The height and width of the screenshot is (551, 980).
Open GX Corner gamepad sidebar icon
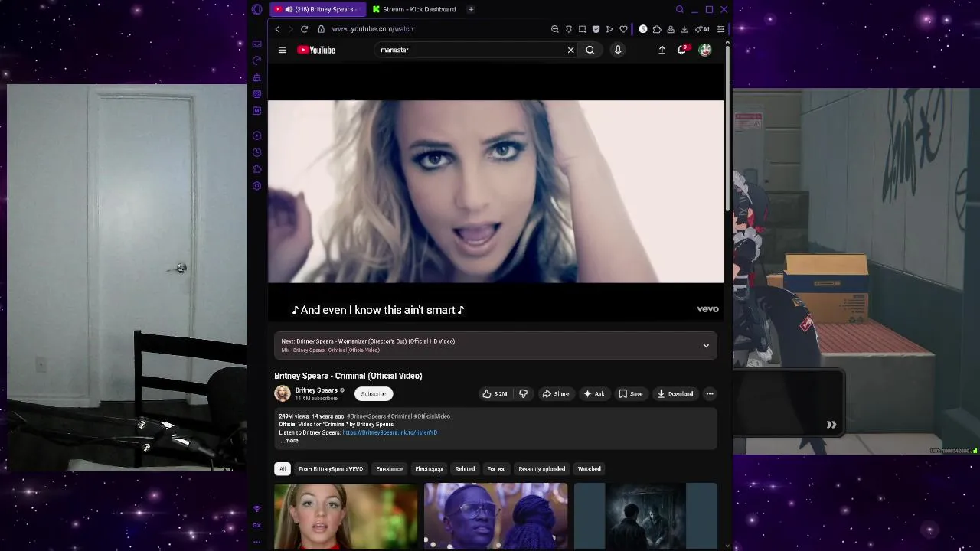point(257,44)
